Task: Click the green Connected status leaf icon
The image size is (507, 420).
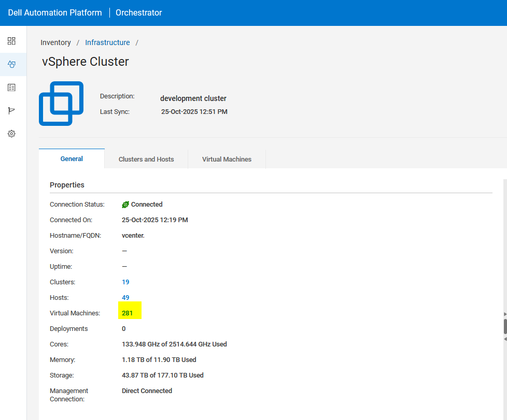Action: [125, 204]
